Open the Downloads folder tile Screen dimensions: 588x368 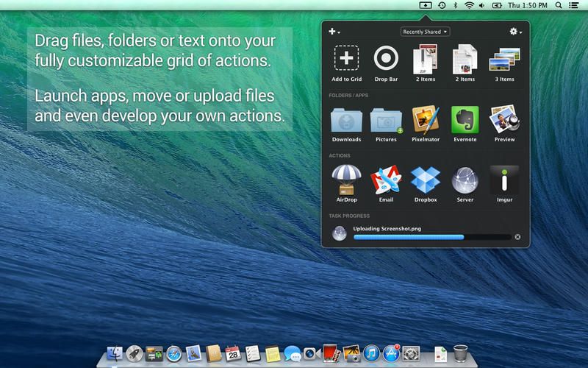pyautogui.click(x=346, y=119)
